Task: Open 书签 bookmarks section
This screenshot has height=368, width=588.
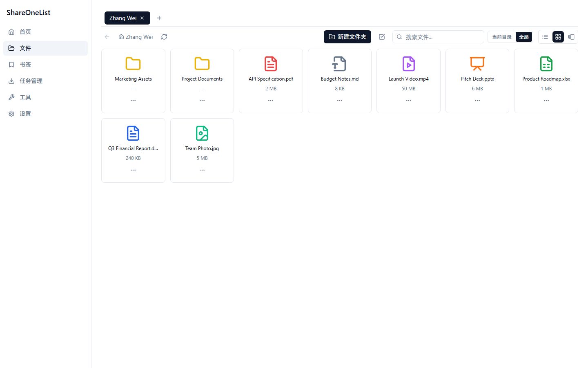Action: pyautogui.click(x=45, y=65)
